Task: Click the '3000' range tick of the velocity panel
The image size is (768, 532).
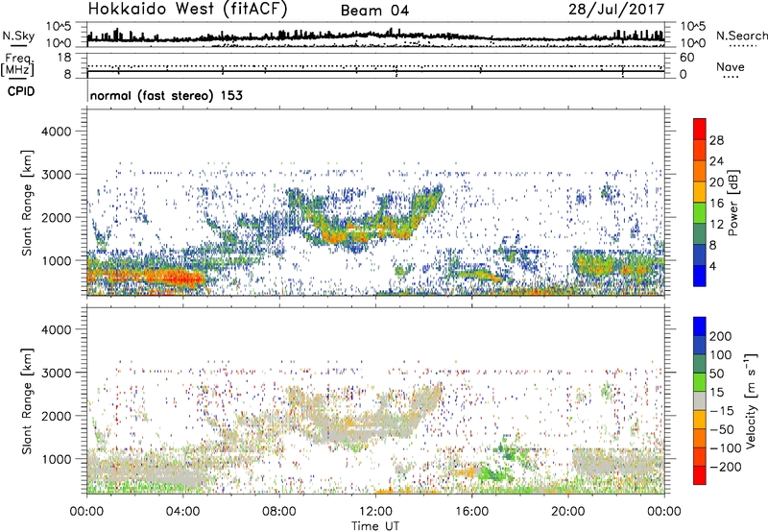Action: point(56,373)
